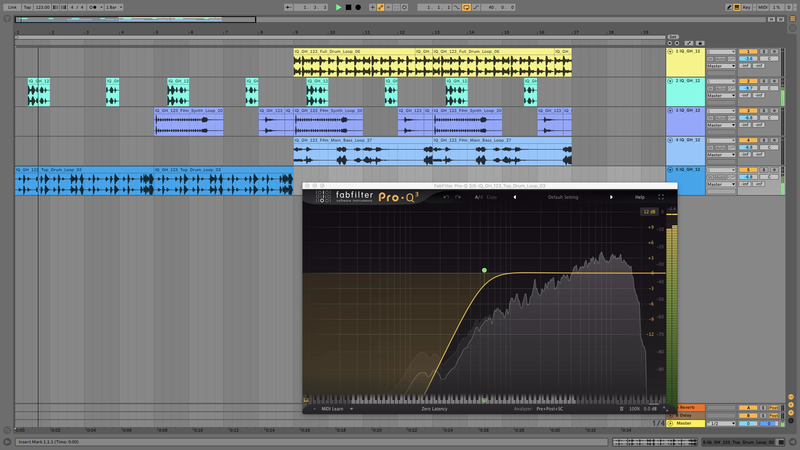
Task: Click the Next Locator arrow
Action: pos(677,43)
